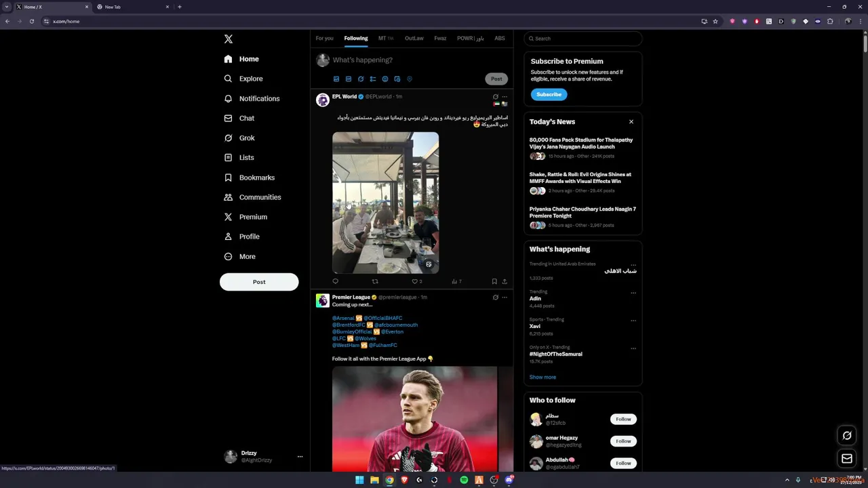
Task: Open floating Grok button at bottom right
Action: [847, 436]
